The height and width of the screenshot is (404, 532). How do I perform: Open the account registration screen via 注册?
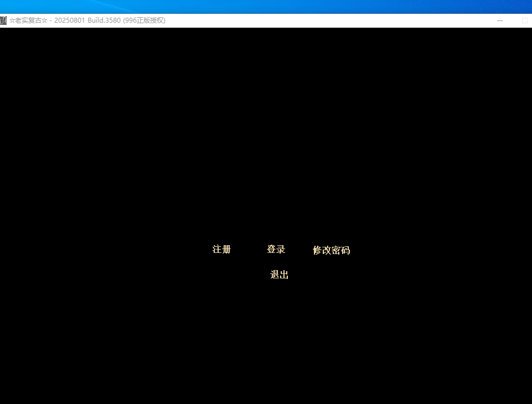221,250
